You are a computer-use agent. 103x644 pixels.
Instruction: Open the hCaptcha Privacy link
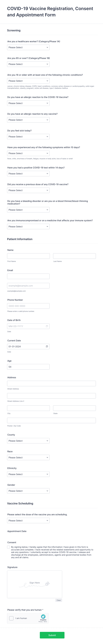pyautogui.click(x=41, y=622)
